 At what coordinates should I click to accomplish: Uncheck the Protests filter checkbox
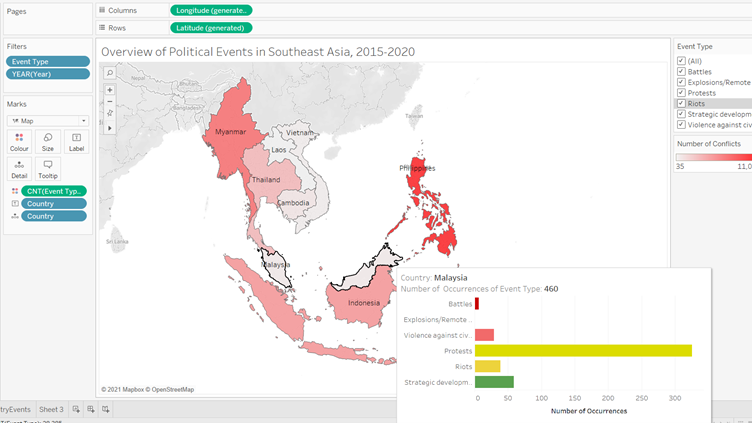pos(681,93)
